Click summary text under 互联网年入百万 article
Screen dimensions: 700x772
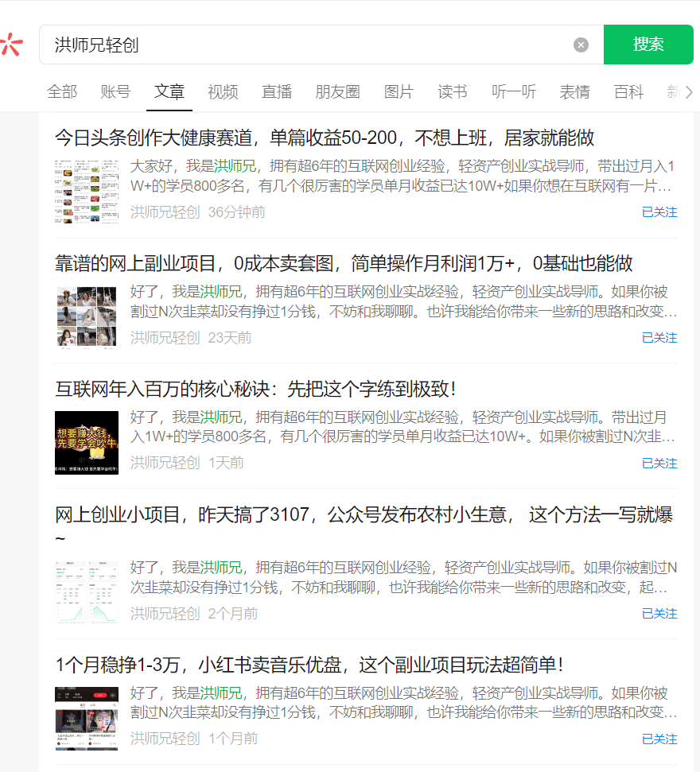pyautogui.click(x=402, y=427)
